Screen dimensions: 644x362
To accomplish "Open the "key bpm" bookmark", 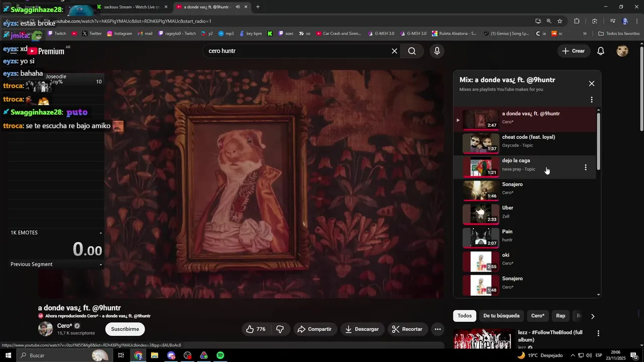I will click(x=250, y=34).
